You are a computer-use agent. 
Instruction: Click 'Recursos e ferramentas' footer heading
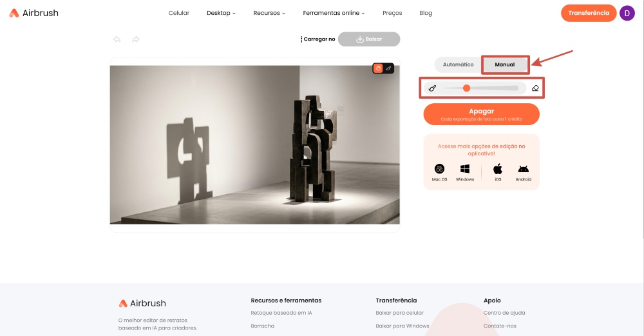[x=286, y=301]
